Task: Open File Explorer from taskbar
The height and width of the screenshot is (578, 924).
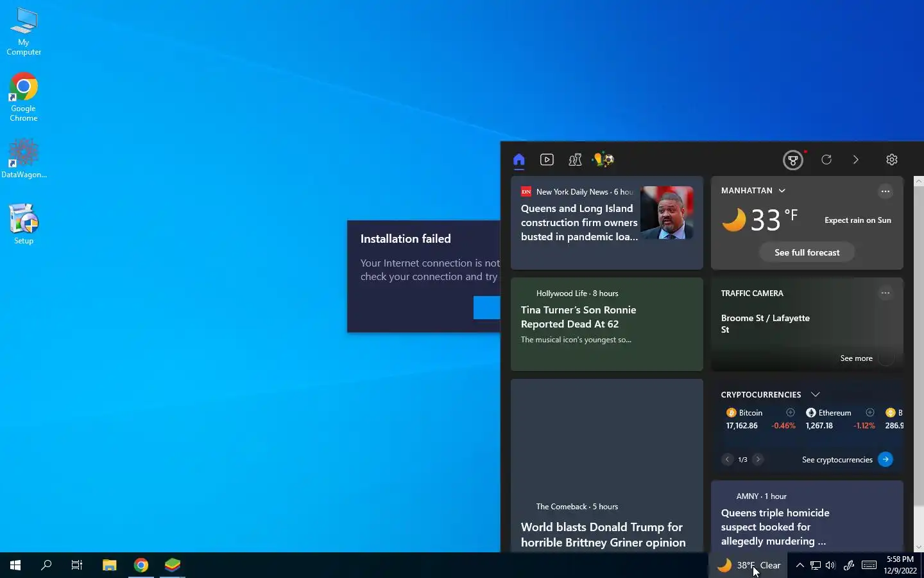Action: click(x=110, y=565)
